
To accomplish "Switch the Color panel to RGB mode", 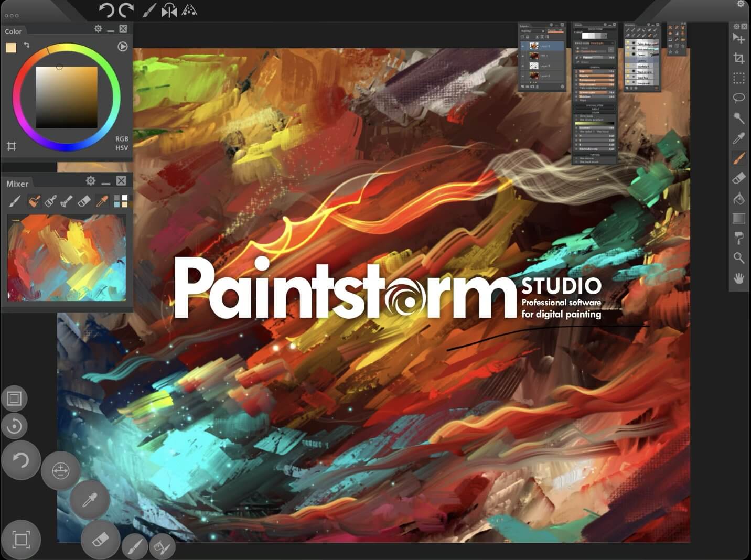I will coord(121,139).
